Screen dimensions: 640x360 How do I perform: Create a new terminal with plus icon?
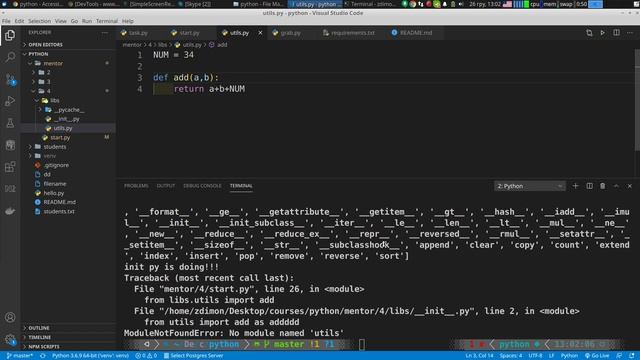pos(576,186)
